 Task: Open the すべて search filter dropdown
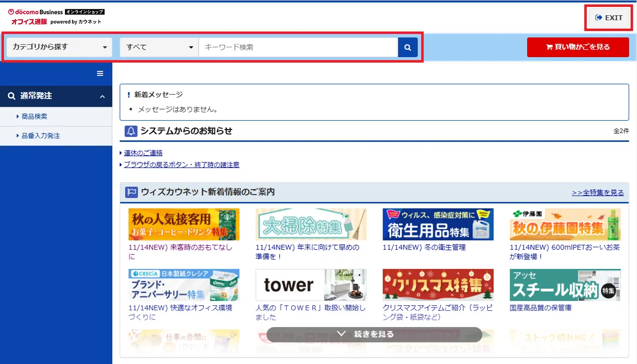pyautogui.click(x=159, y=47)
